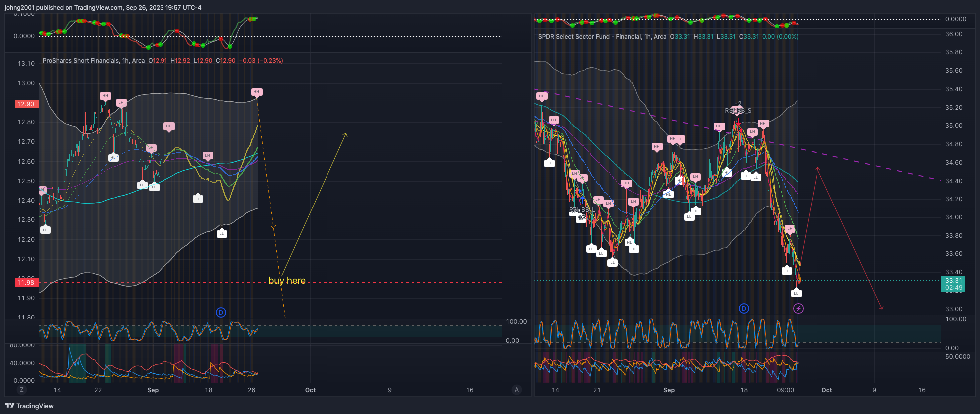This screenshot has width=980, height=414.
Task: Click the 22 date label on left time axis
Action: pos(98,390)
